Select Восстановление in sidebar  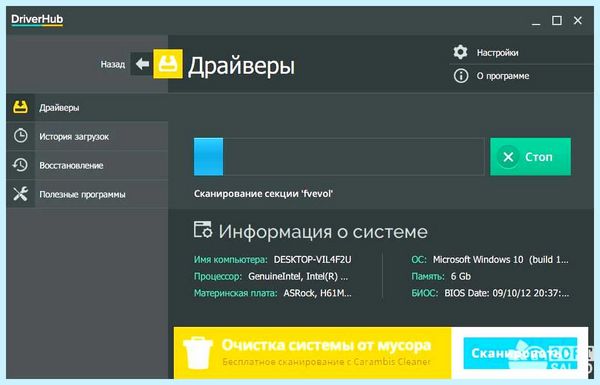pos(87,165)
